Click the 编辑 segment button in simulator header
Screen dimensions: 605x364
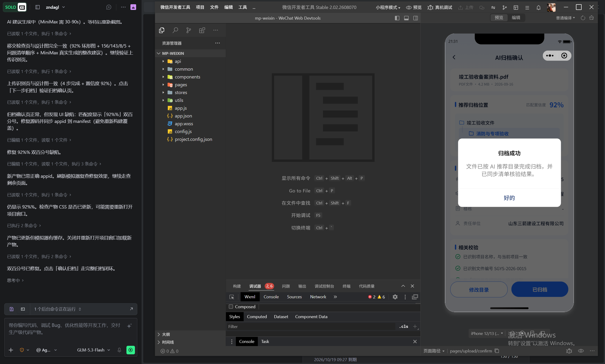[x=516, y=18]
